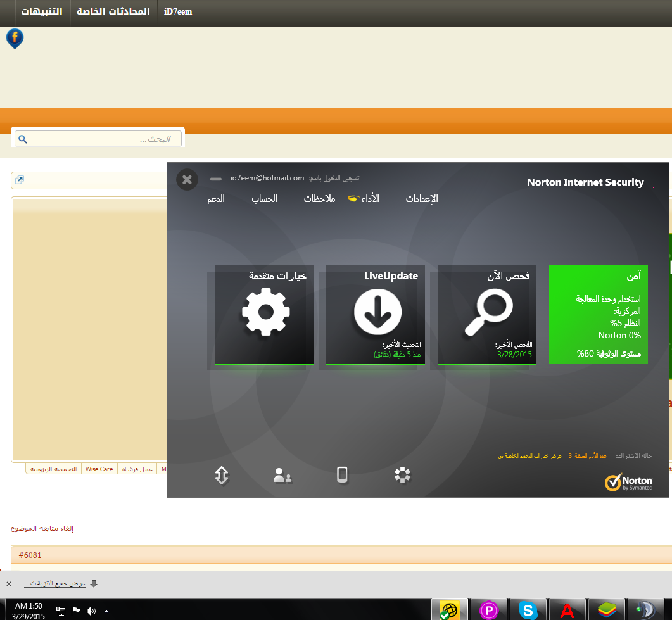The width and height of the screenshot is (672, 620).
Task: Click last update text منذ 5 دقيقة
Action: (397, 355)
